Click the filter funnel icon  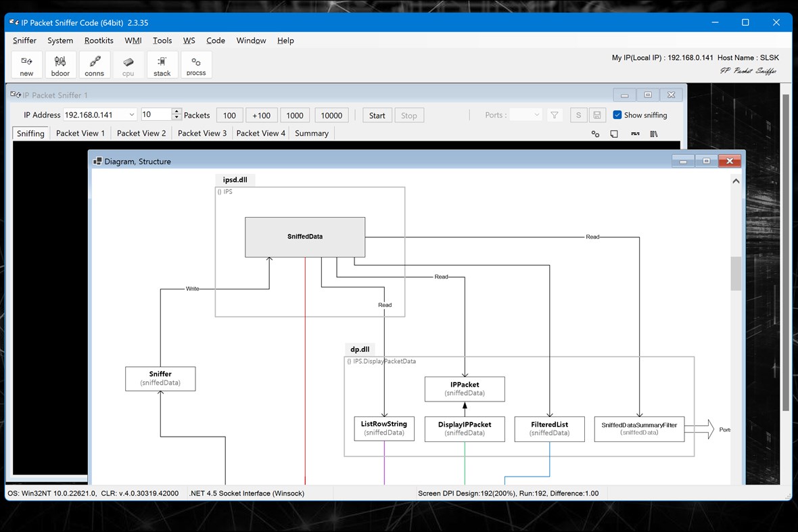[555, 116]
